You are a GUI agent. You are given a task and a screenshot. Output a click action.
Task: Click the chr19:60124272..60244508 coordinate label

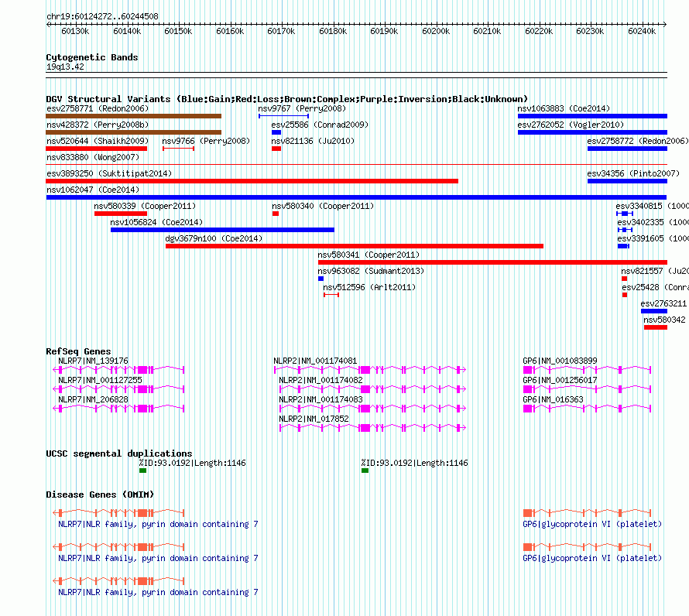tap(102, 16)
